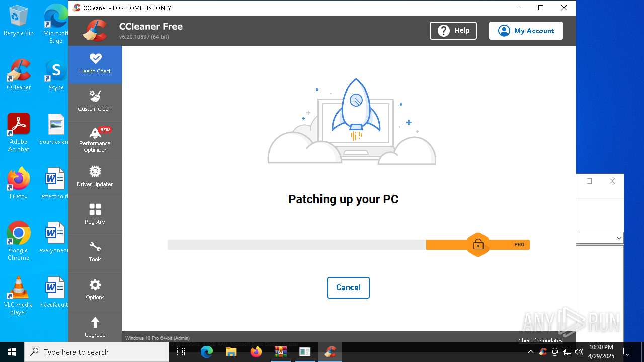The width and height of the screenshot is (644, 362).
Task: Open effectno document on desktop
Action: click(55, 184)
